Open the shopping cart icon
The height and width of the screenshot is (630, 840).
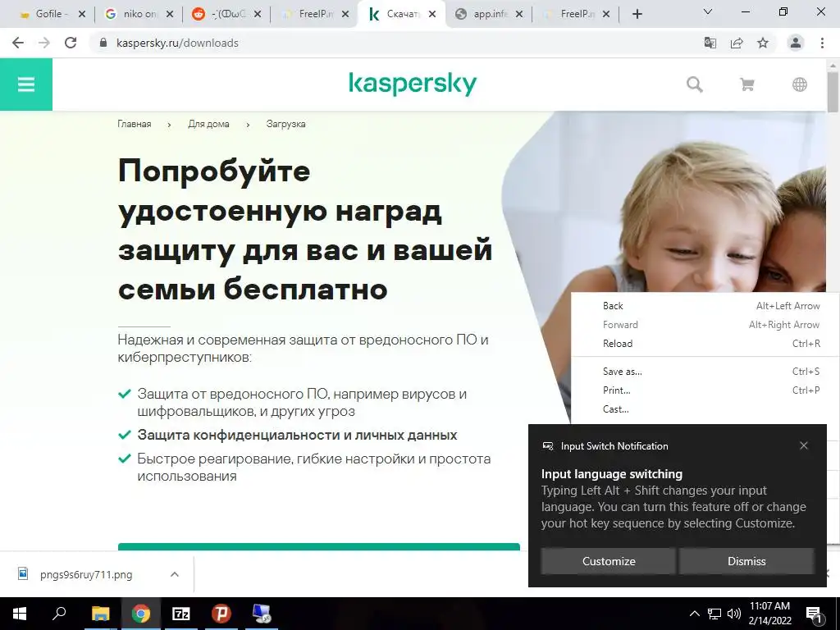coord(746,84)
